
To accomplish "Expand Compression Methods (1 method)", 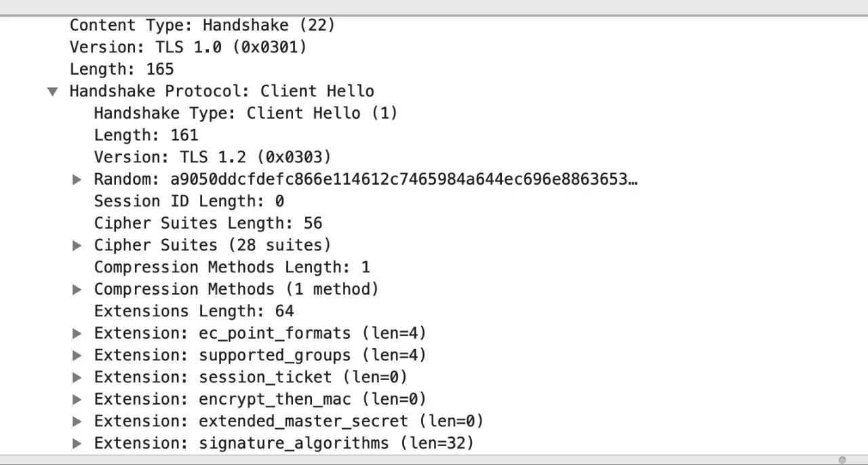I will pos(77,289).
